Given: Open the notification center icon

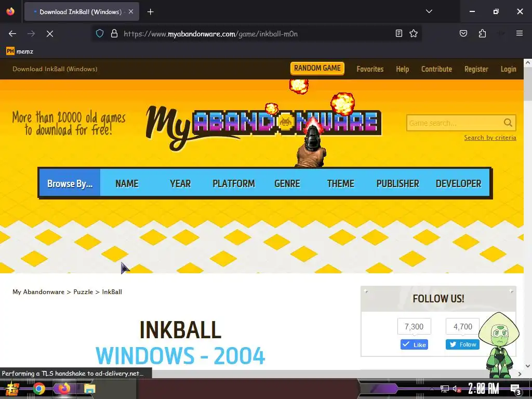Looking at the screenshot, I should tap(516, 390).
